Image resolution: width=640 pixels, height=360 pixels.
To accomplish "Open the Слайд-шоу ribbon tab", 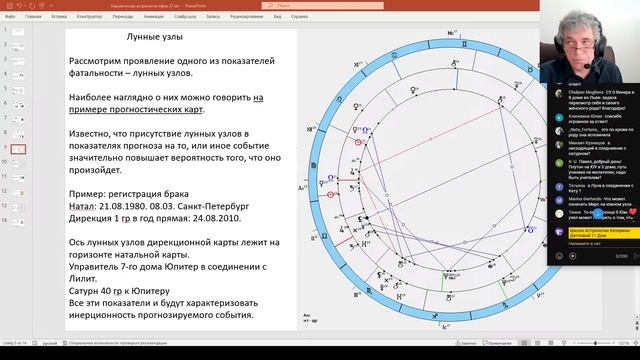I will pyautogui.click(x=185, y=17).
